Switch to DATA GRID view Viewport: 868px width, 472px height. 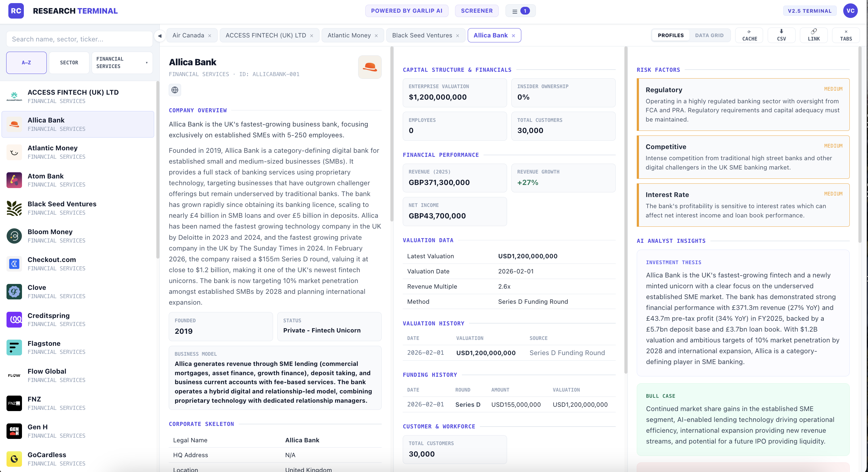(x=709, y=35)
